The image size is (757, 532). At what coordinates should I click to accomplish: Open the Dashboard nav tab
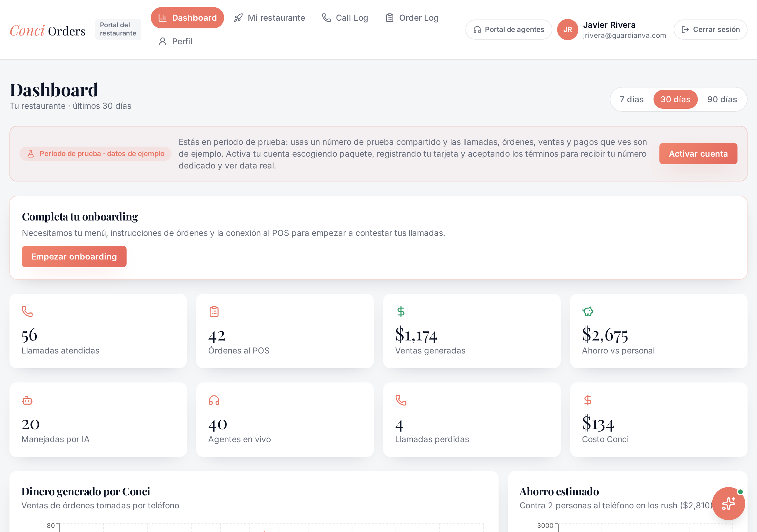[x=187, y=18]
